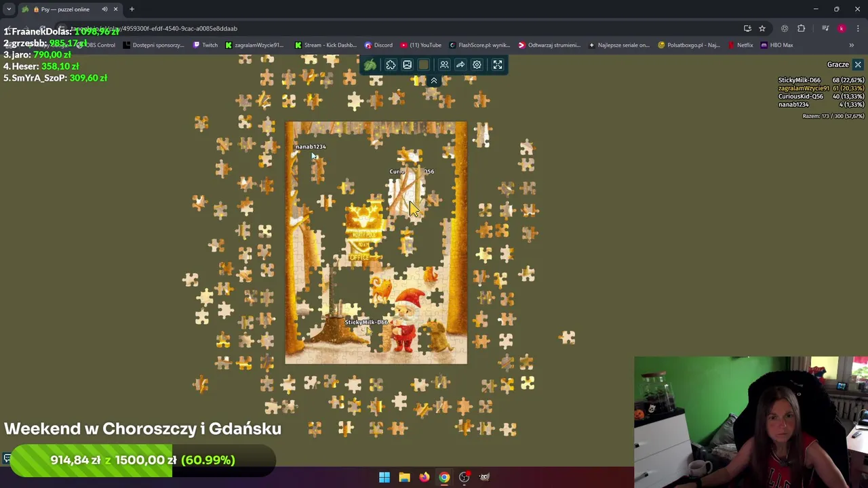
Task: Open the Polsatboxgo.pl bookmark
Action: click(689, 45)
